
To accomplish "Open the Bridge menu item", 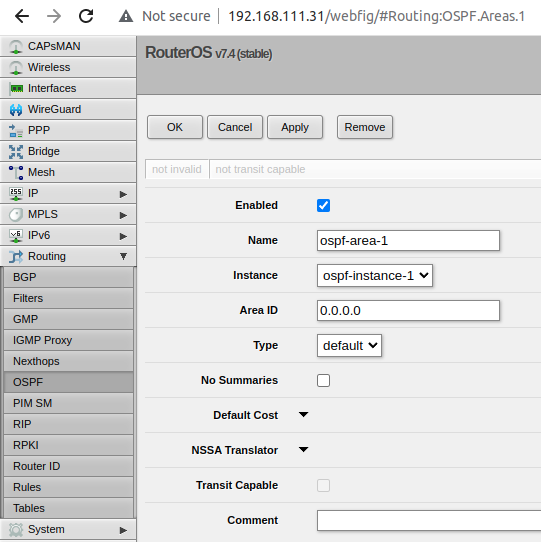I will (68, 151).
